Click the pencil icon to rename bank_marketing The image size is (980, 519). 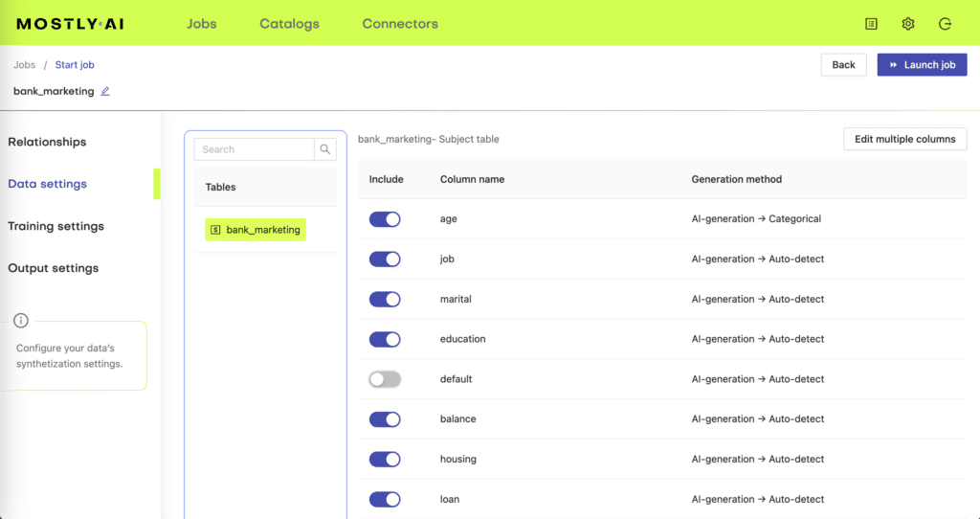point(105,92)
